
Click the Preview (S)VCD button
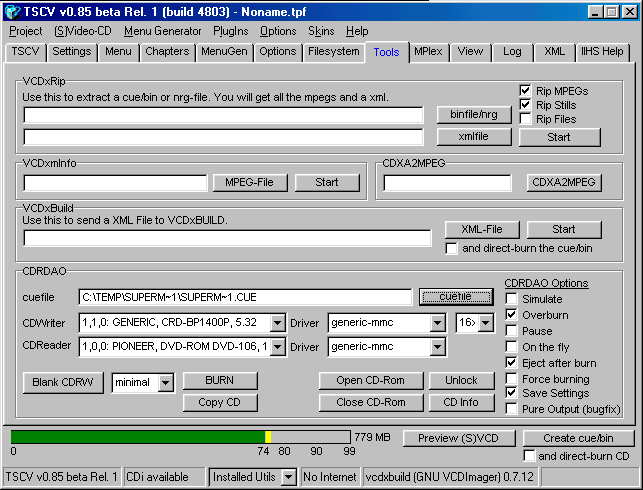point(458,438)
